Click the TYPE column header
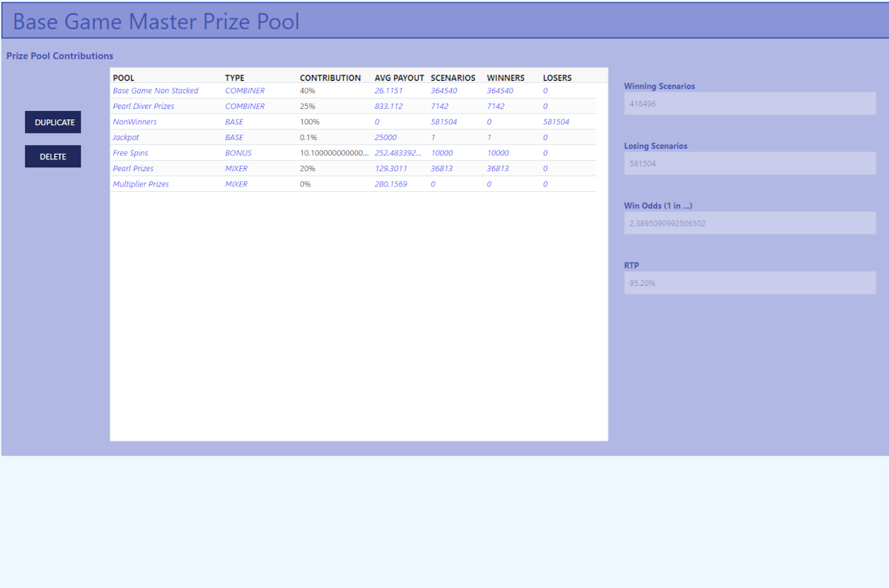 click(x=235, y=78)
